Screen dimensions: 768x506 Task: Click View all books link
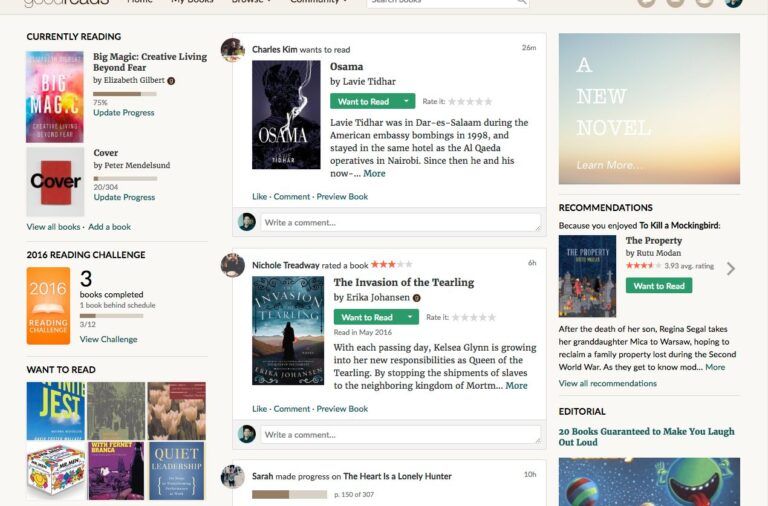pyautogui.click(x=53, y=227)
